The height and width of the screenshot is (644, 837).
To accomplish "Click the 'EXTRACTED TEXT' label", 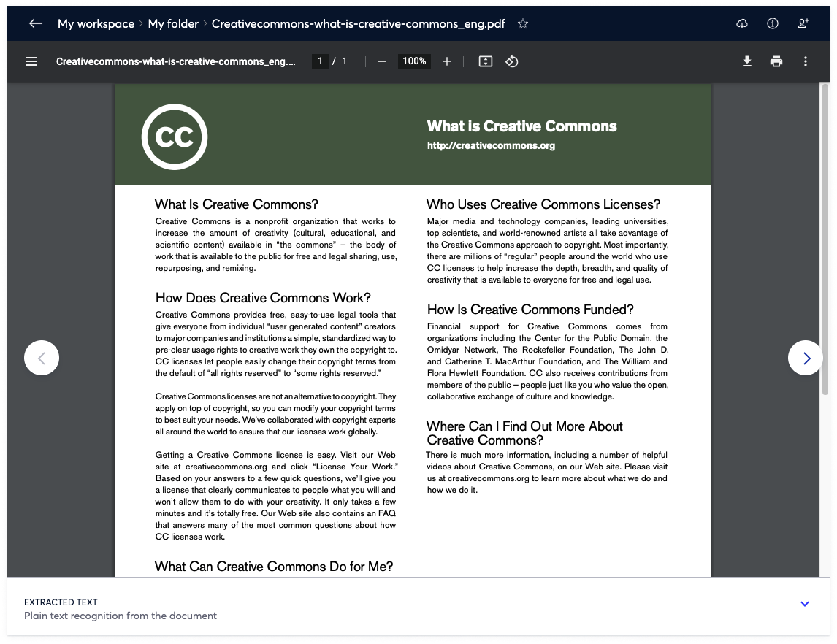I will [x=61, y=602].
